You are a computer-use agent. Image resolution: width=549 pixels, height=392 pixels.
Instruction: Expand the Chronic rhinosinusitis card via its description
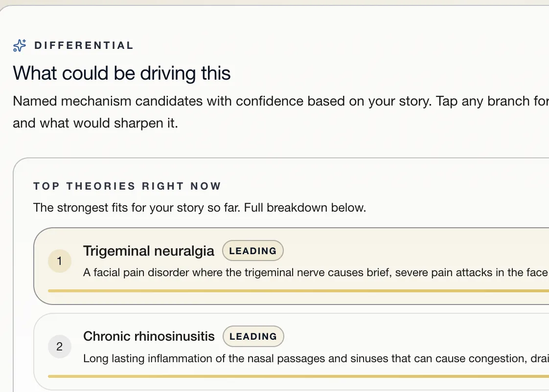316,358
